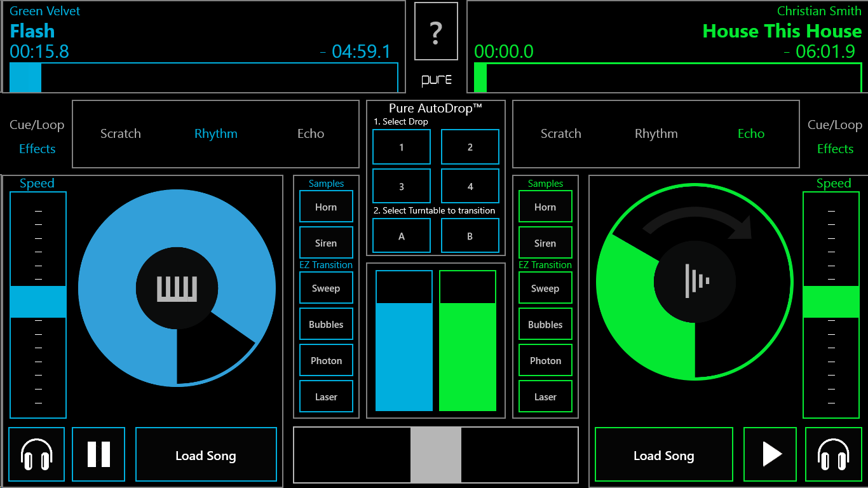Switch right deck to Cue/Loop
Screen dimensions: 868x488
(835, 125)
